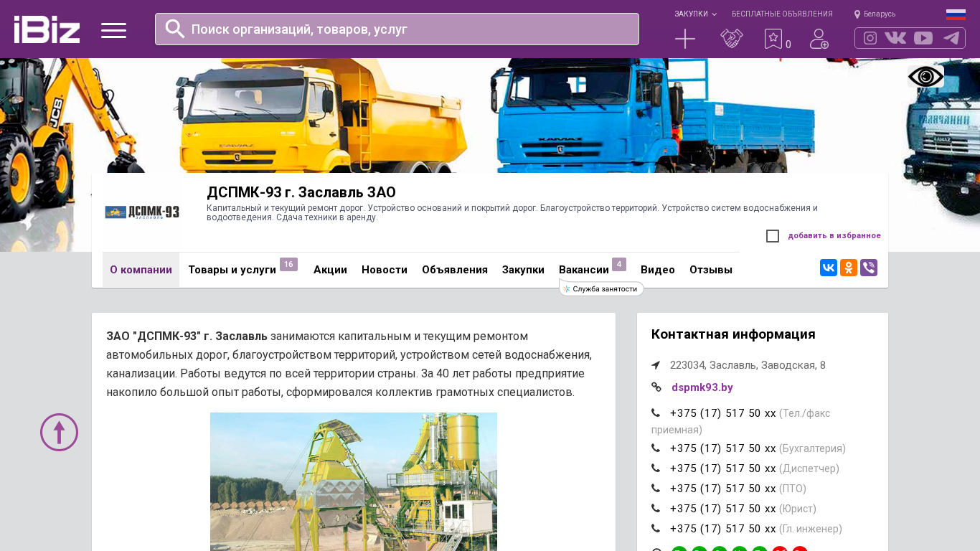Show the Гл. инженер phone number
This screenshot has width=980, height=551.
(723, 529)
